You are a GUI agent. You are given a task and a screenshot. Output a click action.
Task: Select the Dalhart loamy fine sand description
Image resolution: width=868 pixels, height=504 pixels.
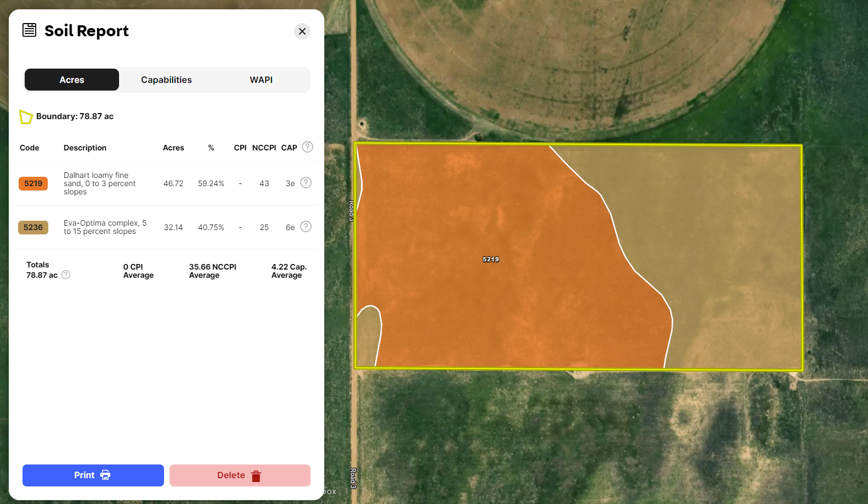click(99, 183)
